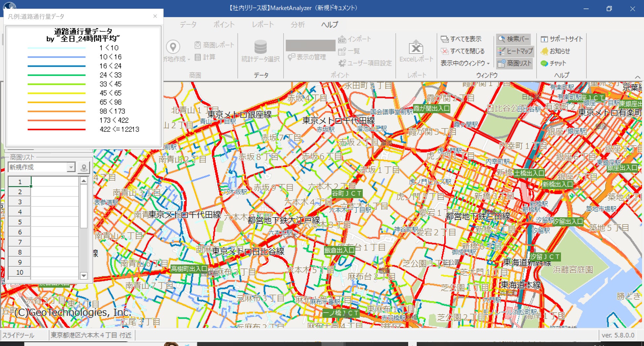
Task: Click 新橋出入口 label on the map
Action: [558, 184]
